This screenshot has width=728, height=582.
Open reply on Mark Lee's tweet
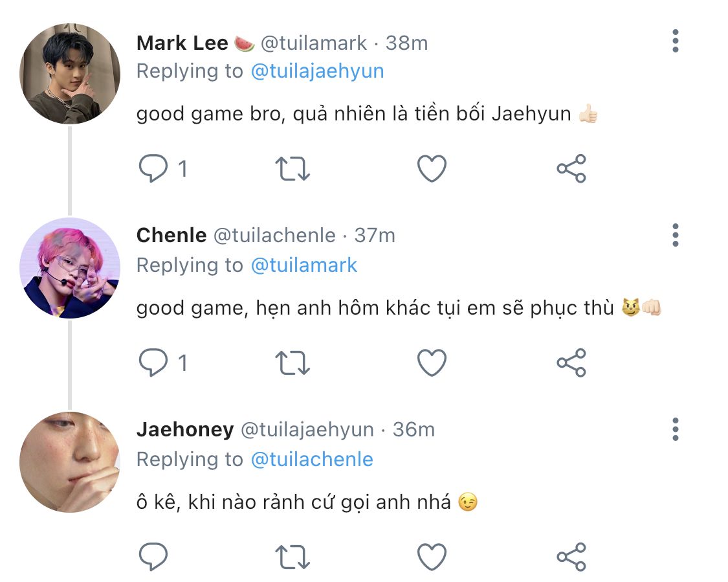coord(153,168)
